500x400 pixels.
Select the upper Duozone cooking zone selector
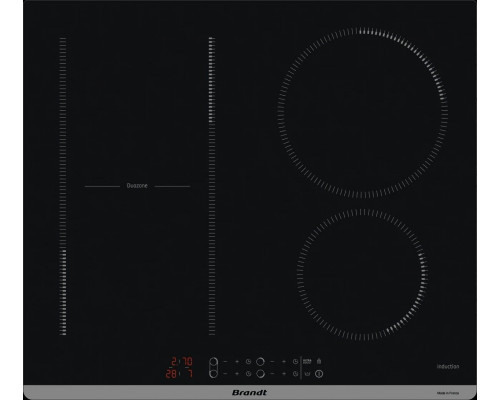pos(213,362)
